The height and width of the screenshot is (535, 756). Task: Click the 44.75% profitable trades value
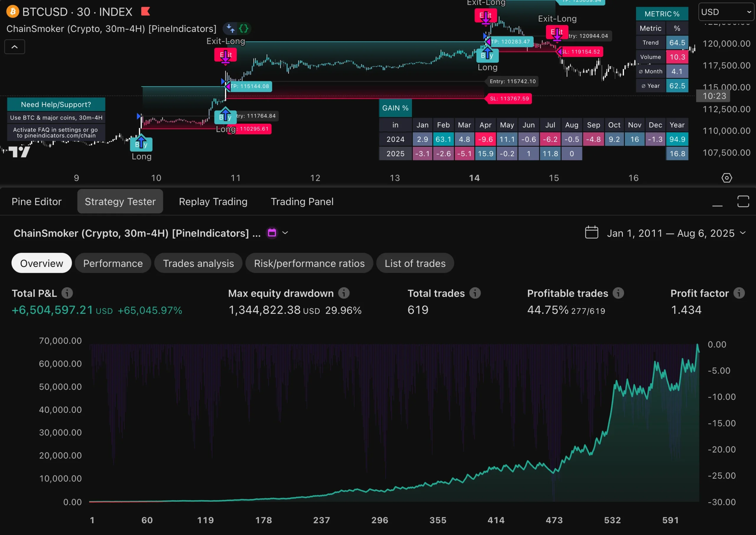tap(548, 310)
